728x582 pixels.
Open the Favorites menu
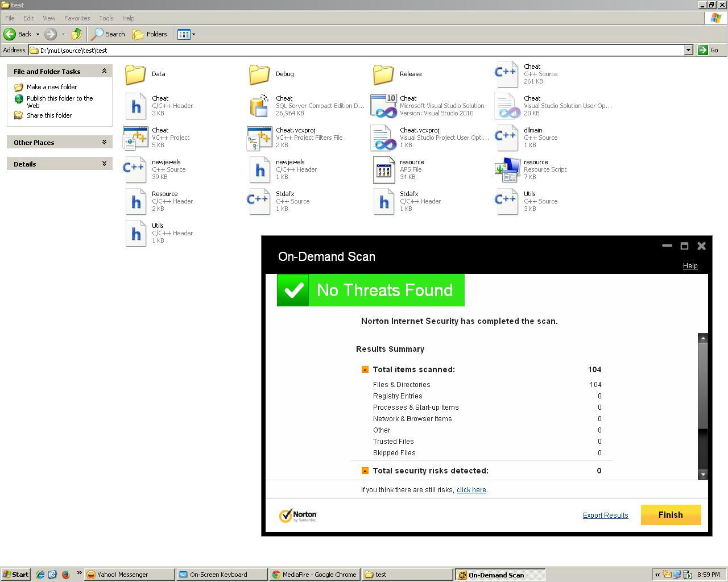coord(77,18)
